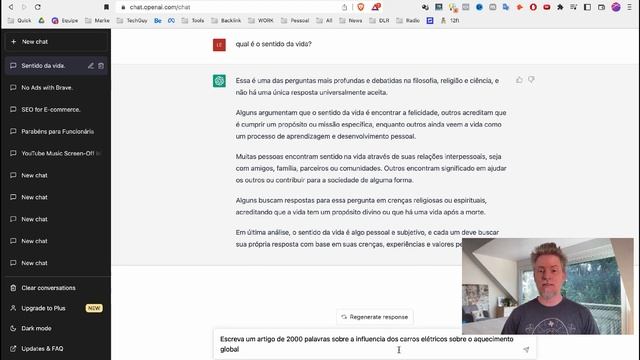Viewport: 640px width, 360px height.
Task: Open the SEO for E-commerce conversation
Action: (56, 109)
